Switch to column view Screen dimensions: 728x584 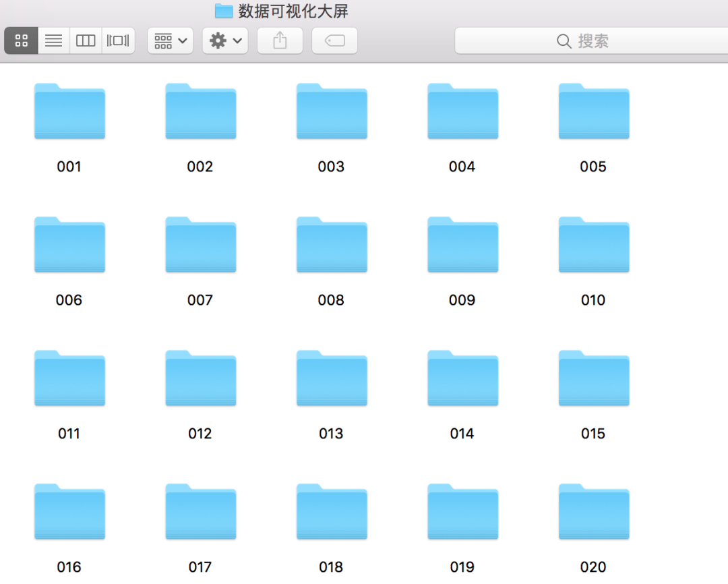tap(86, 41)
